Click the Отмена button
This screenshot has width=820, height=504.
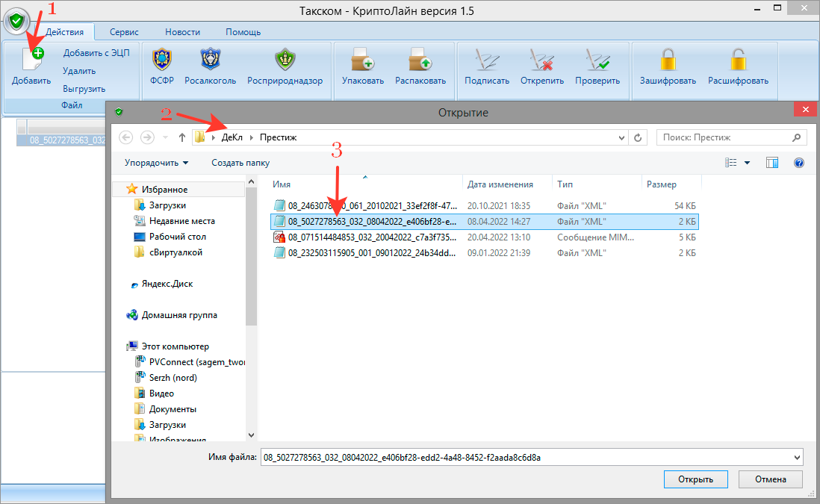770,479
